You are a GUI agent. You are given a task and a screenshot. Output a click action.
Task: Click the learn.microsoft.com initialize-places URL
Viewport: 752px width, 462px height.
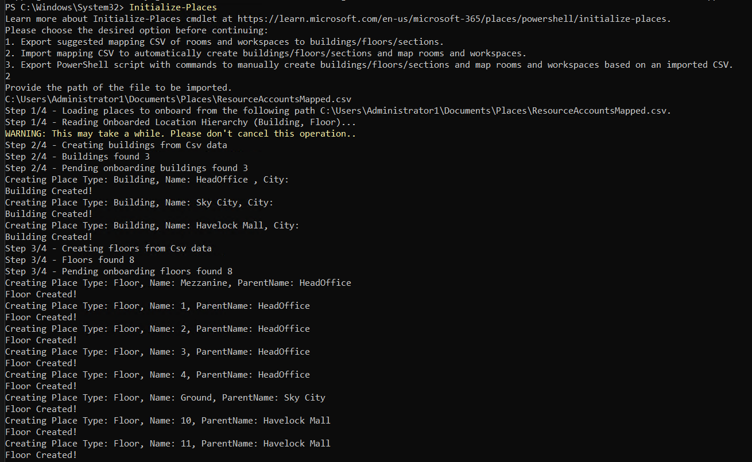click(454, 19)
